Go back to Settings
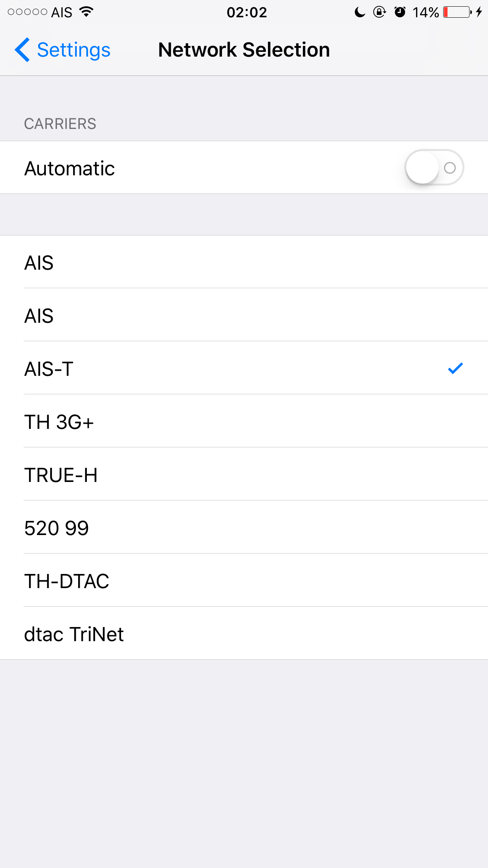 pyautogui.click(x=63, y=50)
